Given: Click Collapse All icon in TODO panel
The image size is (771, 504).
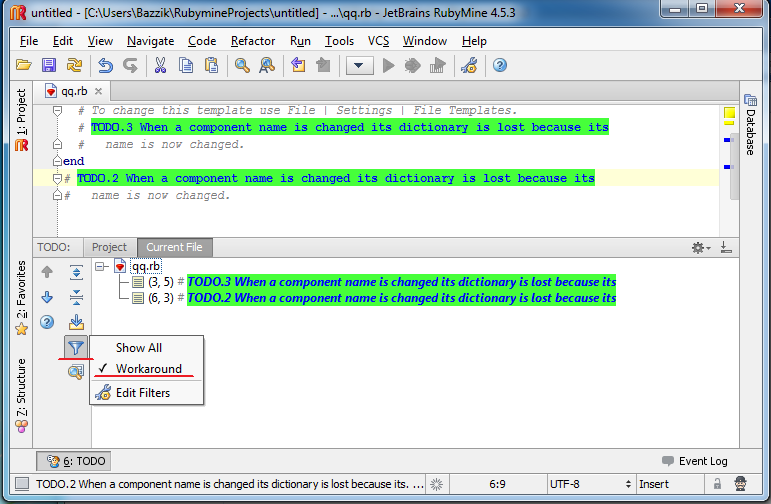Looking at the screenshot, I should pyautogui.click(x=76, y=297).
